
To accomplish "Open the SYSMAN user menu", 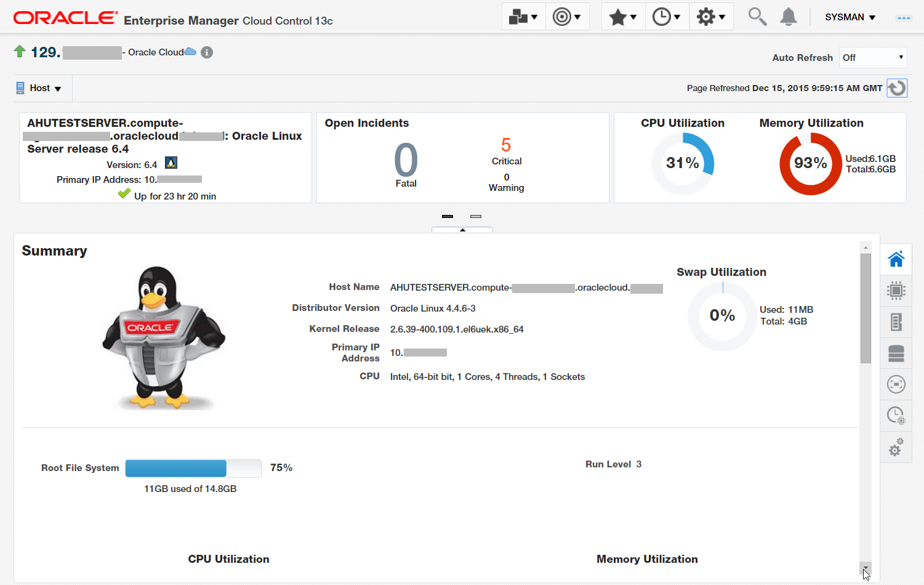I will (850, 17).
